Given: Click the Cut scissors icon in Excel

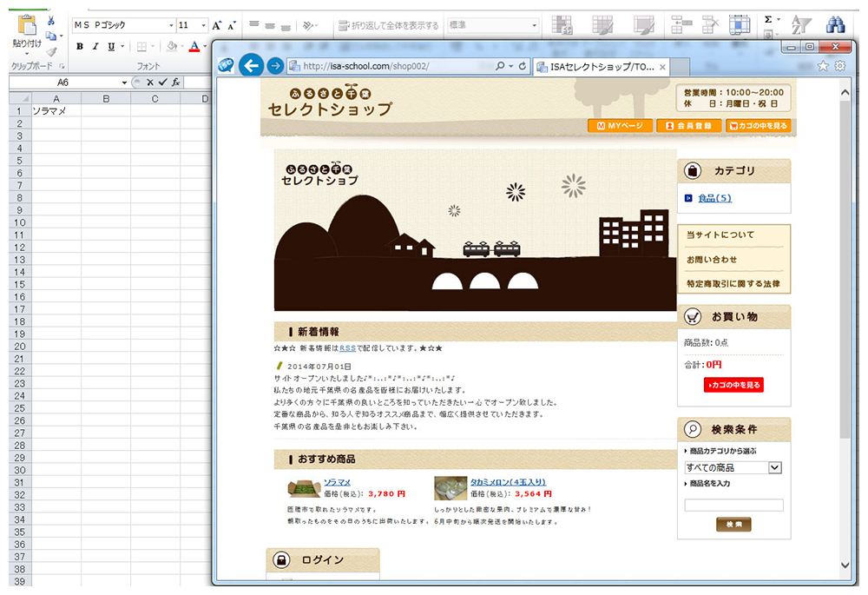Looking at the screenshot, I should pyautogui.click(x=51, y=21).
